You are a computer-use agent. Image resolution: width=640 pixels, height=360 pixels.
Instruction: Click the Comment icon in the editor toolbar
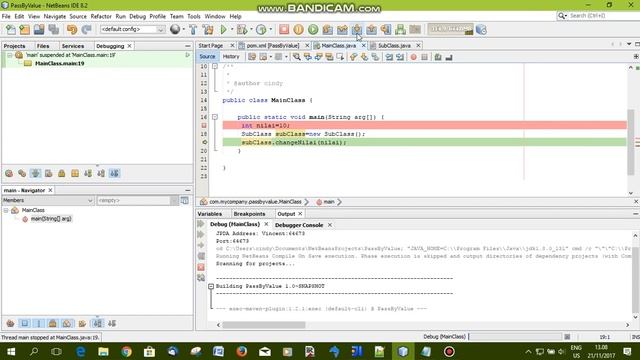click(x=438, y=57)
